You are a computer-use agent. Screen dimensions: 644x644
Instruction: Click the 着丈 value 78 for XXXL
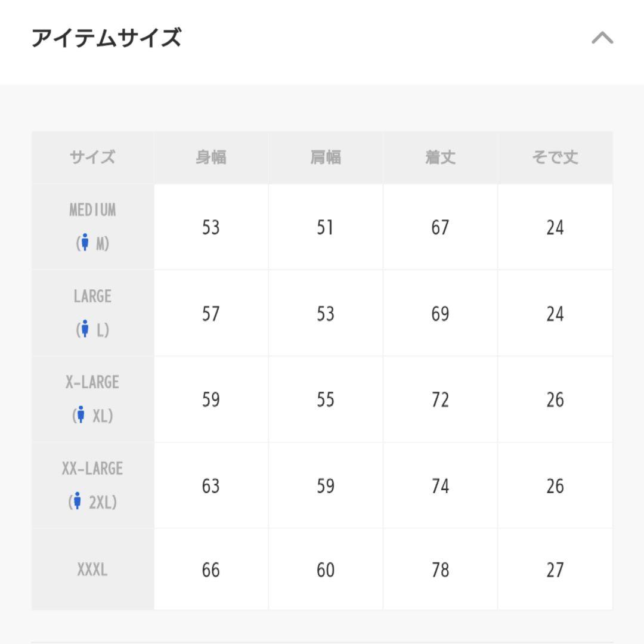pyautogui.click(x=440, y=570)
